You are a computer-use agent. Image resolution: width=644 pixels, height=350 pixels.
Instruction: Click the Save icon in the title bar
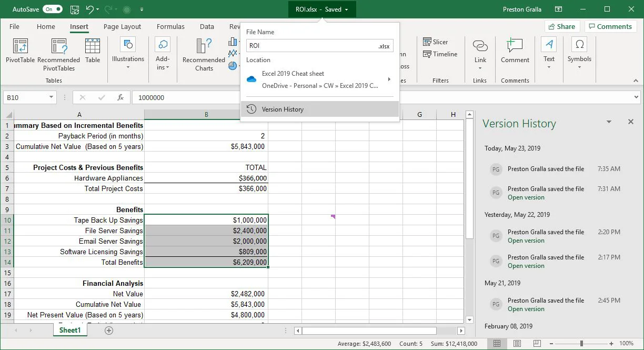(75, 9)
